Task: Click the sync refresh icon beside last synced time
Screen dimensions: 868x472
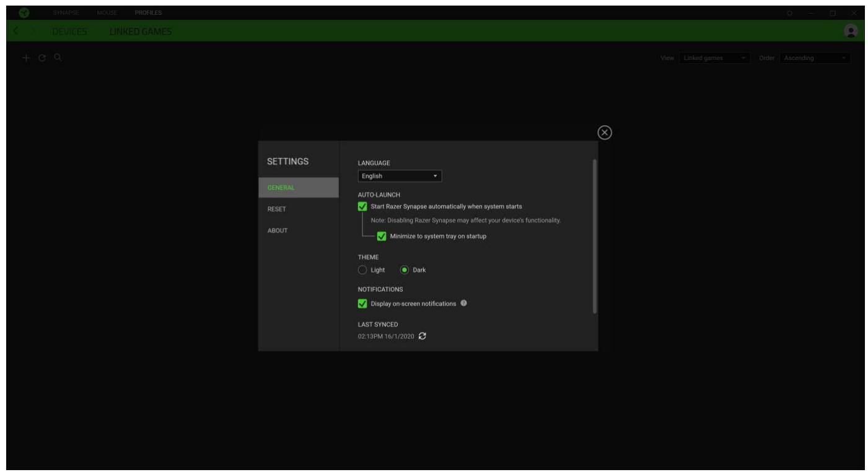Action: coord(423,336)
